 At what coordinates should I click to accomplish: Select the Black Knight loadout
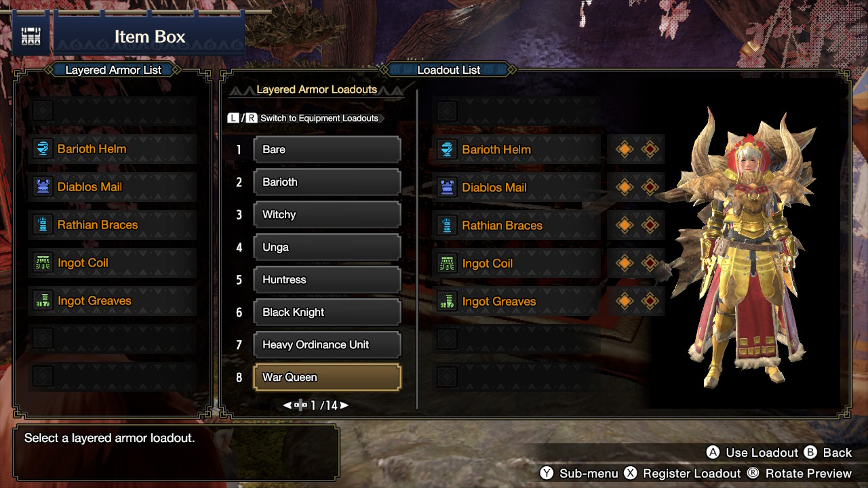point(327,312)
